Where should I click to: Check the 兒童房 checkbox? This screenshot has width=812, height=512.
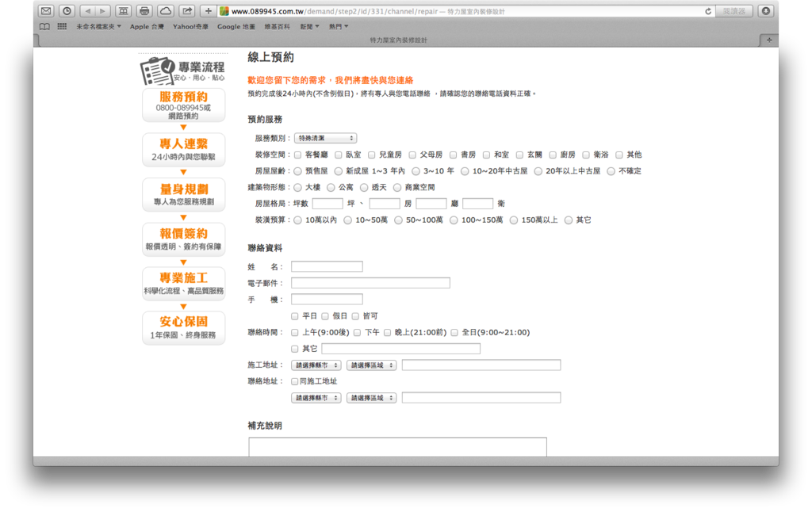click(x=371, y=155)
